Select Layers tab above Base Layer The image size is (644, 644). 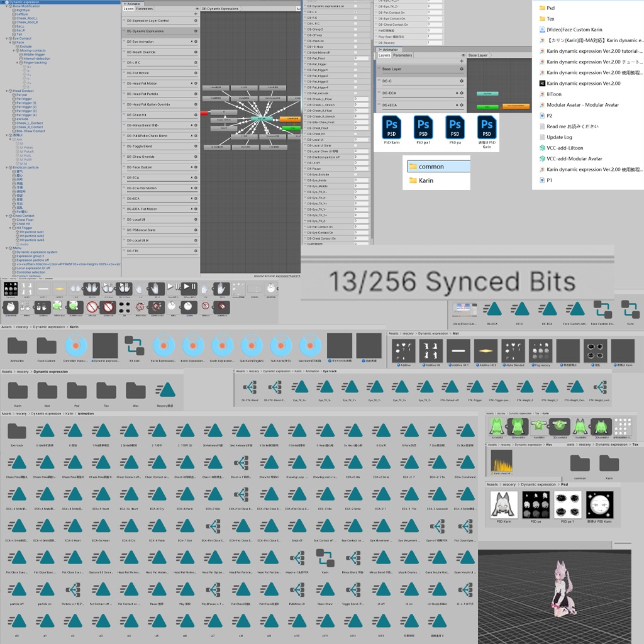point(384,55)
